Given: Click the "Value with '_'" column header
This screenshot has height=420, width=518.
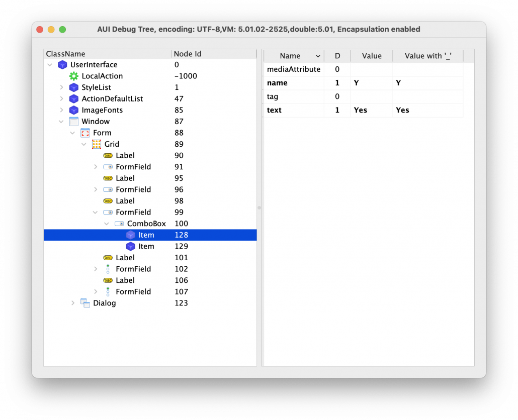Looking at the screenshot, I should tap(428, 56).
